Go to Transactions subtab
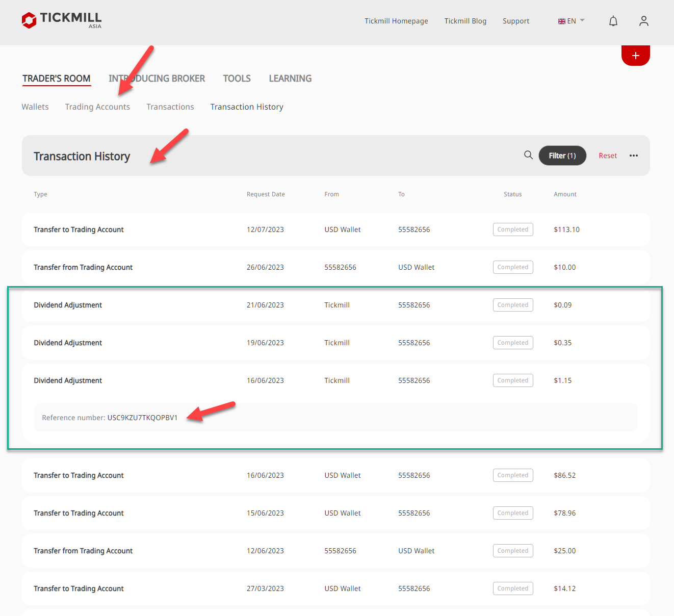 pyautogui.click(x=170, y=107)
